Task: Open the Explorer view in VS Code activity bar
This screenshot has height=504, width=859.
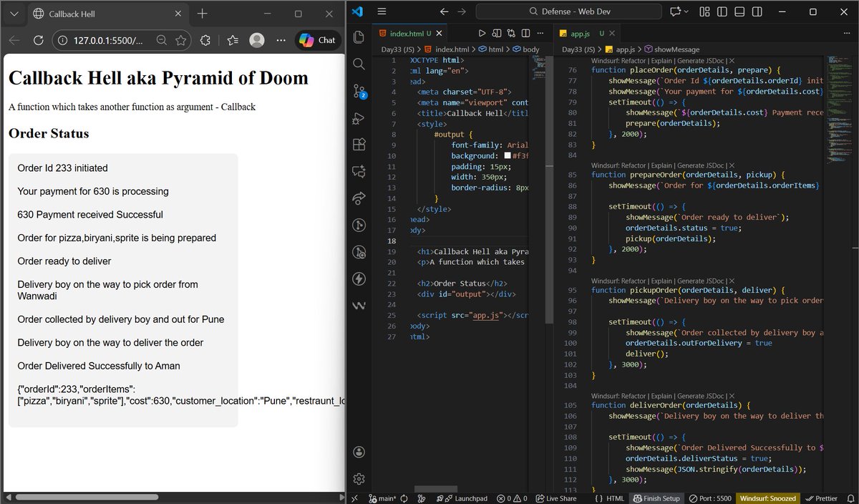Action: (359, 37)
